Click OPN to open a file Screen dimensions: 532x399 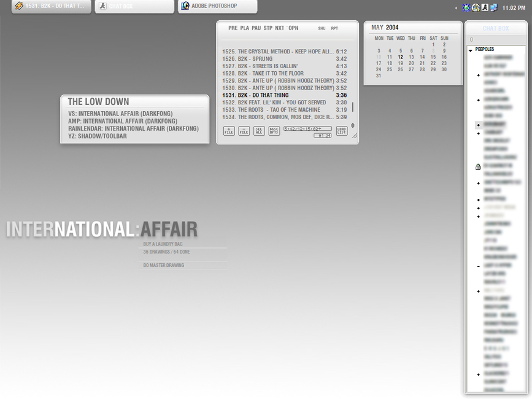(293, 28)
